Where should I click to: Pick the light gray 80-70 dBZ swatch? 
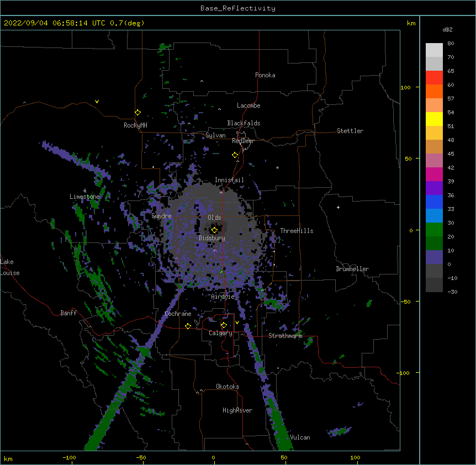click(434, 50)
